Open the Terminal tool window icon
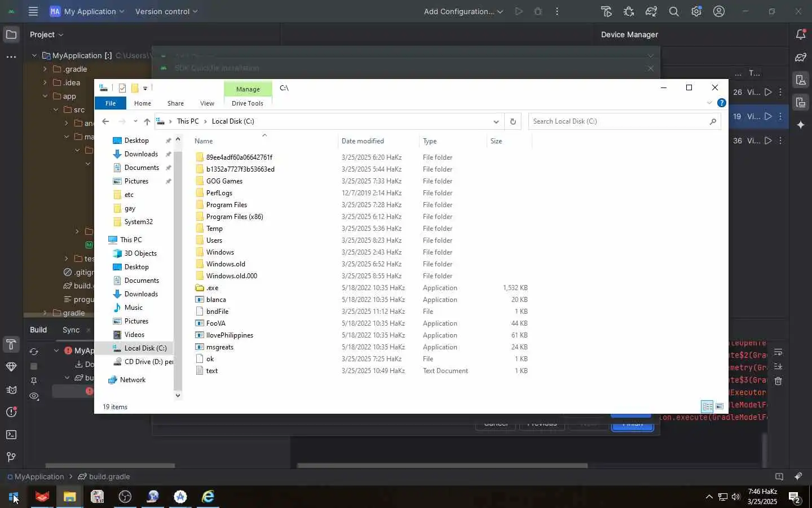Screen dimensions: 812x508 (x=11, y=435)
